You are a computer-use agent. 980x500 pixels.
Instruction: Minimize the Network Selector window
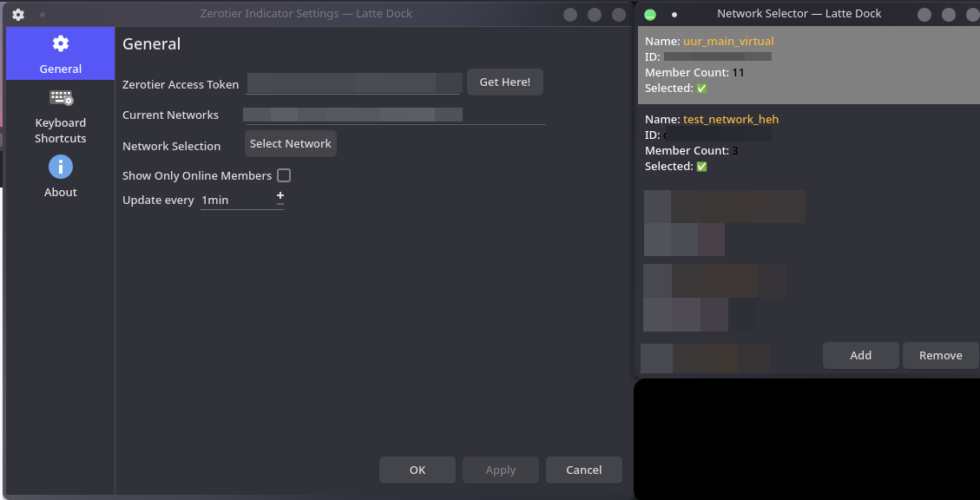click(x=924, y=15)
